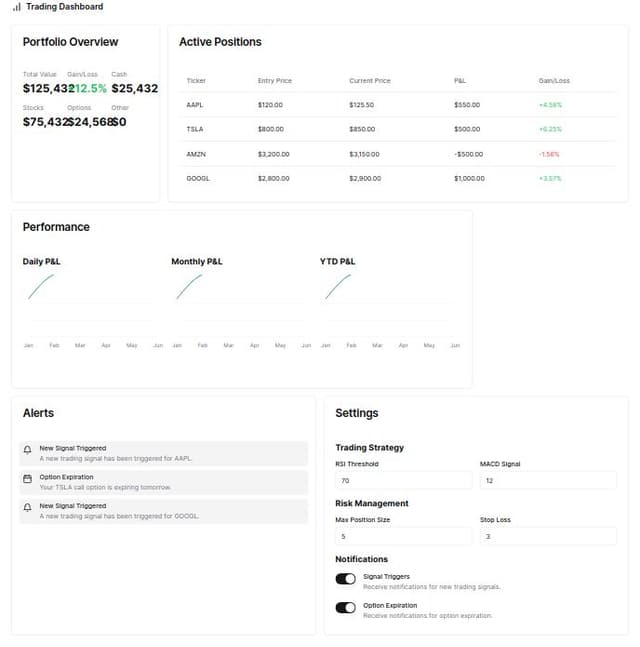Click the Monthly P&L chart line
This screenshot has width=640, height=647.
[189, 286]
